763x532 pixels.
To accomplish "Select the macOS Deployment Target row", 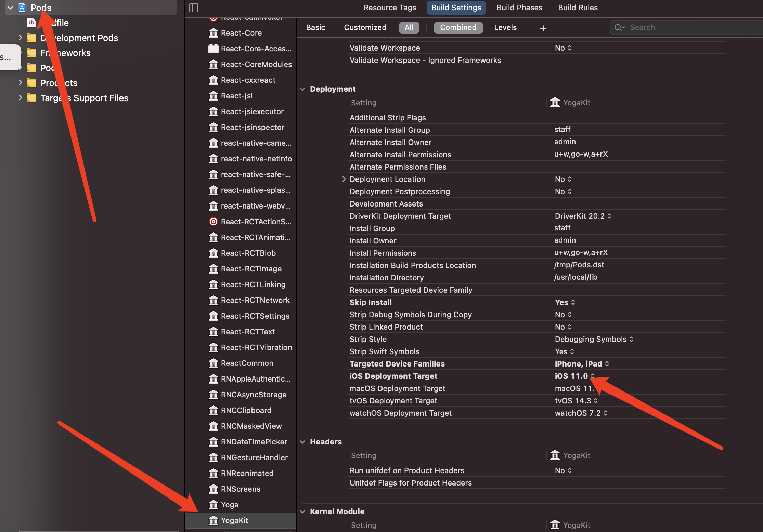I will tap(537, 388).
